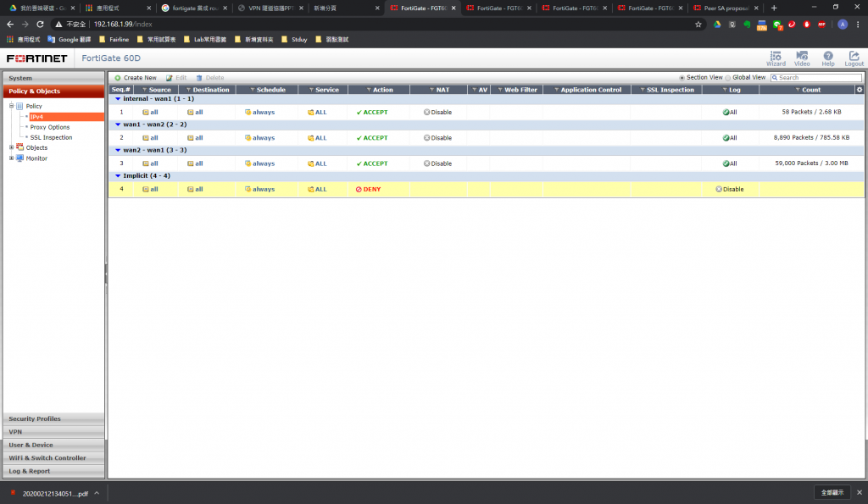This screenshot has width=868, height=504.
Task: Filter the Application Control column
Action: (556, 90)
